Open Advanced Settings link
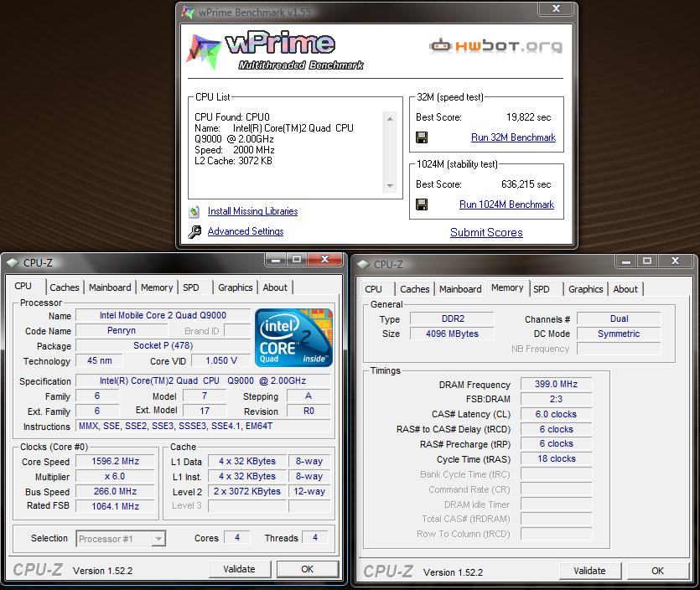The width and height of the screenshot is (700, 590). tap(246, 231)
